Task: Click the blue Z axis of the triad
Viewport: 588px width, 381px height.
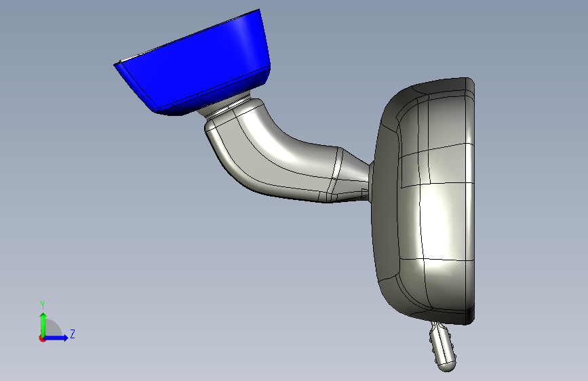Action: (x=56, y=338)
